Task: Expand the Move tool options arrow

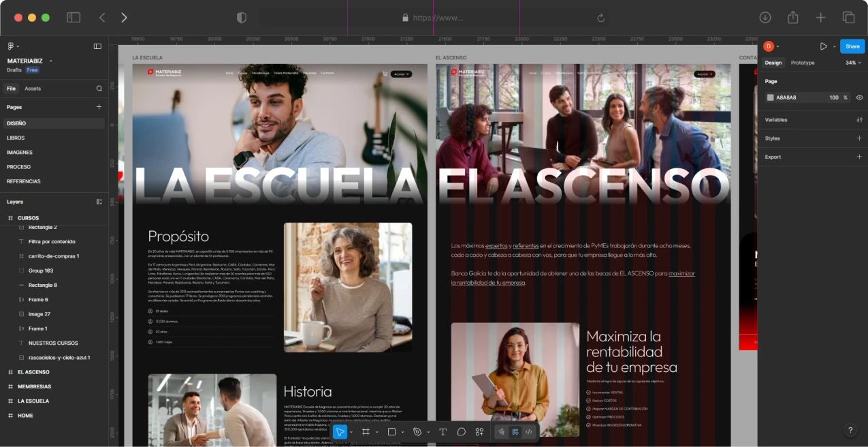Action: tap(351, 432)
